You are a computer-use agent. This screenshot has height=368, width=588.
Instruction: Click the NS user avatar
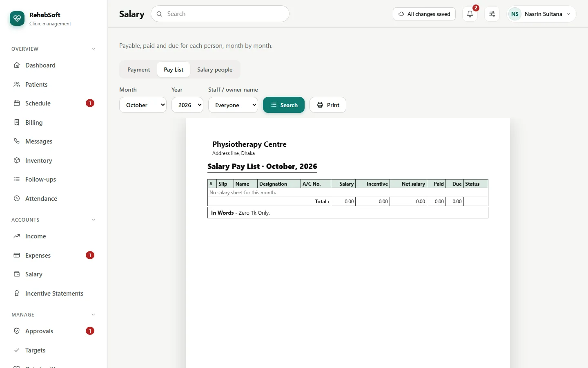point(515,14)
